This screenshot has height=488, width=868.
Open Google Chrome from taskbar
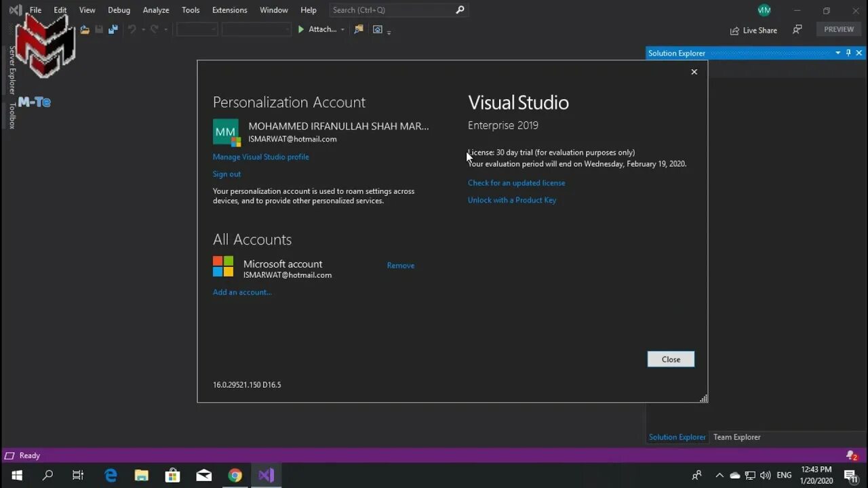(235, 475)
